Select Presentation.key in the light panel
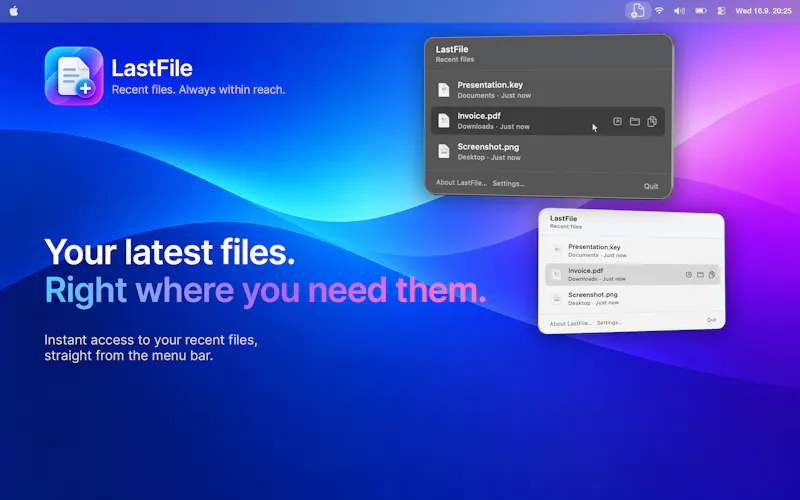Image resolution: width=800 pixels, height=500 pixels. (632, 251)
